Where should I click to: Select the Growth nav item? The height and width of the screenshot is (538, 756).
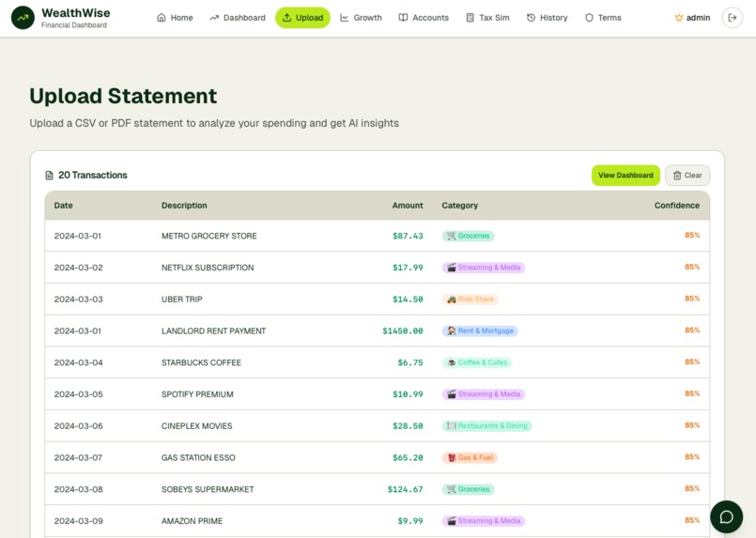[362, 18]
